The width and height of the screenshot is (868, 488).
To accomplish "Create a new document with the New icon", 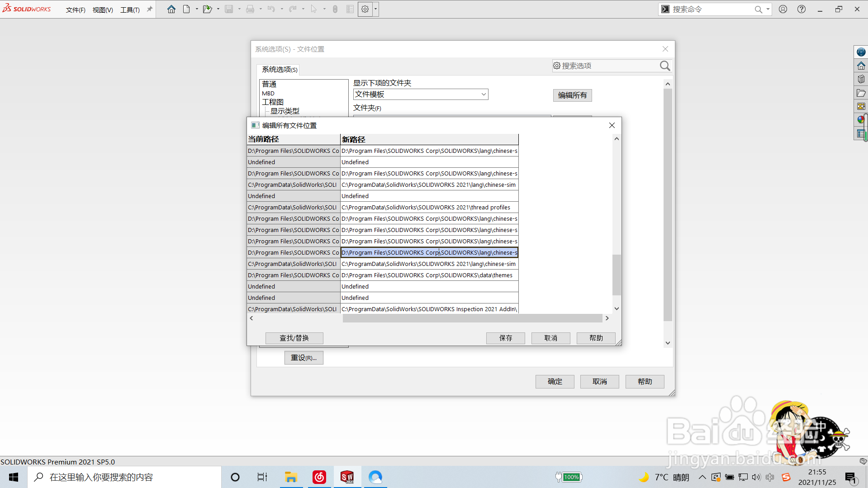I will click(186, 9).
